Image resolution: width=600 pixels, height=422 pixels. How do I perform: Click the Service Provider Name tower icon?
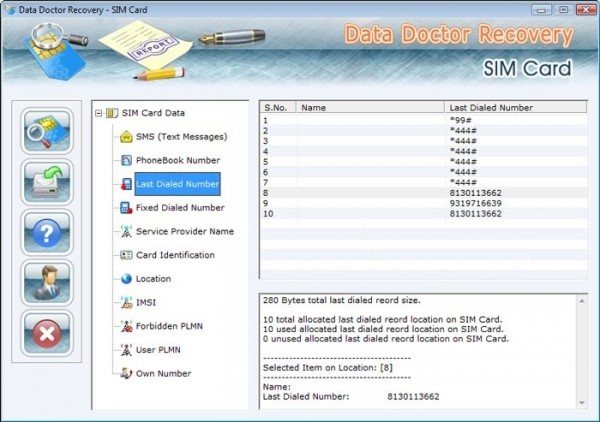pyautogui.click(x=126, y=231)
